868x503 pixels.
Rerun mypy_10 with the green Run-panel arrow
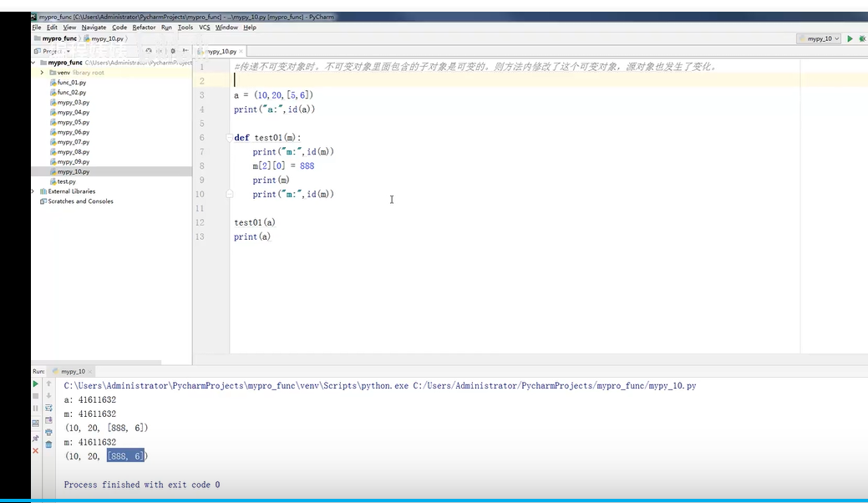tap(35, 384)
